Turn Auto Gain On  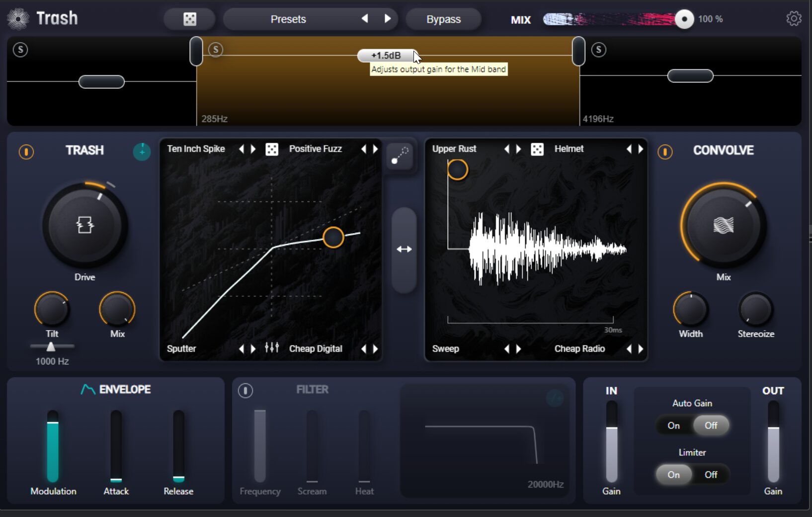673,426
